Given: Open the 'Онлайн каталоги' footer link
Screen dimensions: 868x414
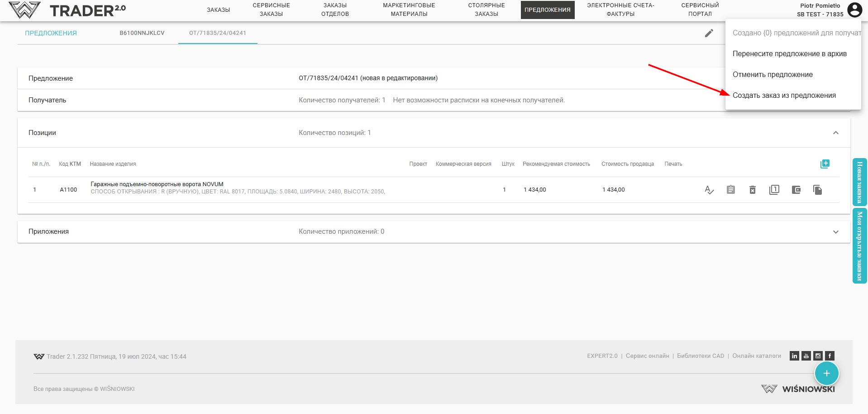Looking at the screenshot, I should coord(757,356).
